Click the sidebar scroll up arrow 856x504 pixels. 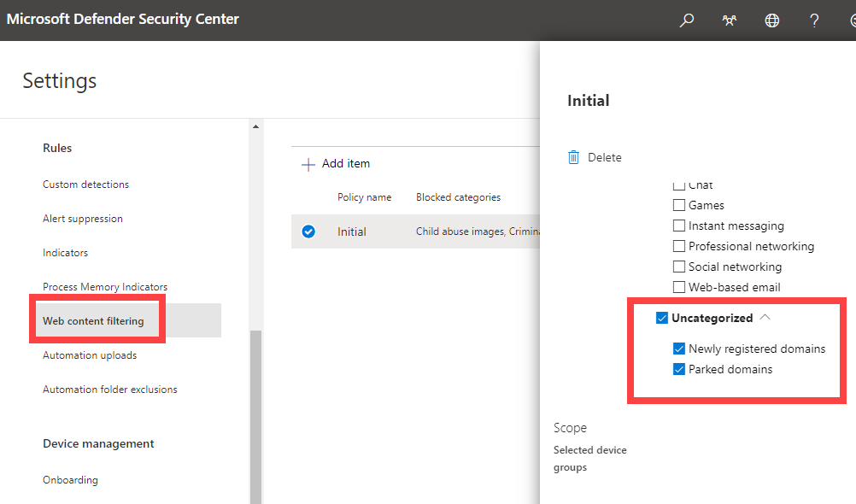(255, 127)
